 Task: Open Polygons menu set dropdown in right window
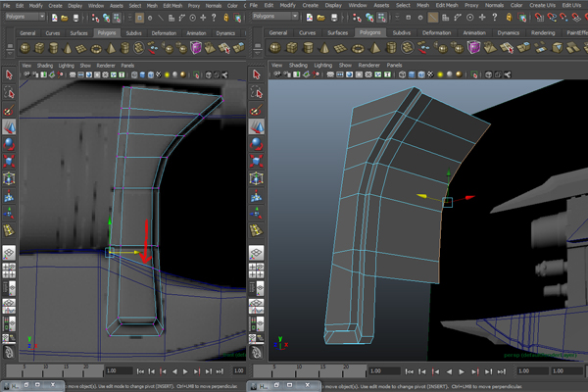[x=275, y=17]
